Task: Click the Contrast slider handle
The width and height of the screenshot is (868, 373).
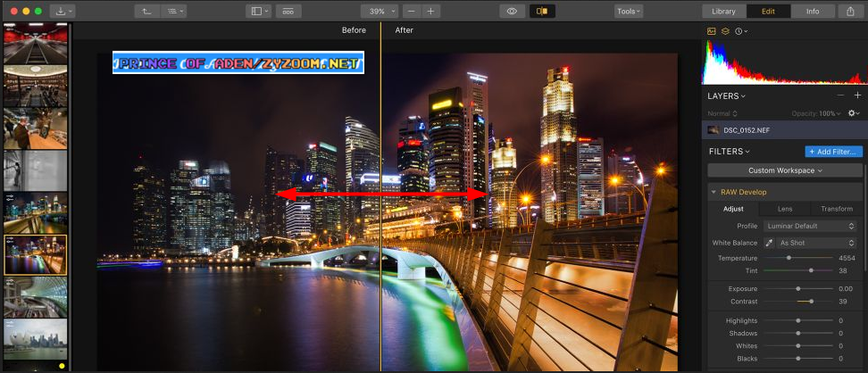Action: coord(811,302)
